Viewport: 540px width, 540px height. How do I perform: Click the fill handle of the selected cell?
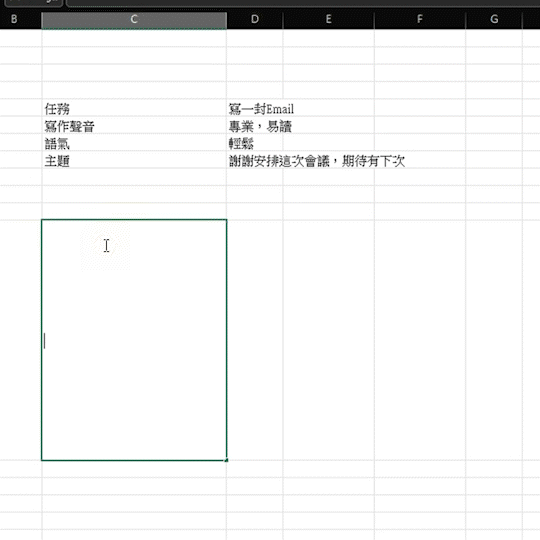point(226,460)
